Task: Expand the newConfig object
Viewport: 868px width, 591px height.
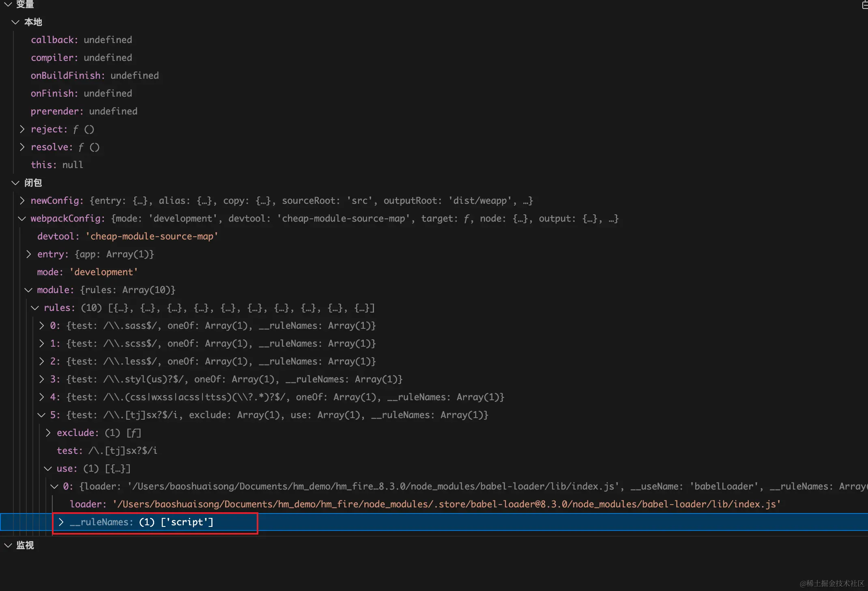Action: pyautogui.click(x=22, y=201)
